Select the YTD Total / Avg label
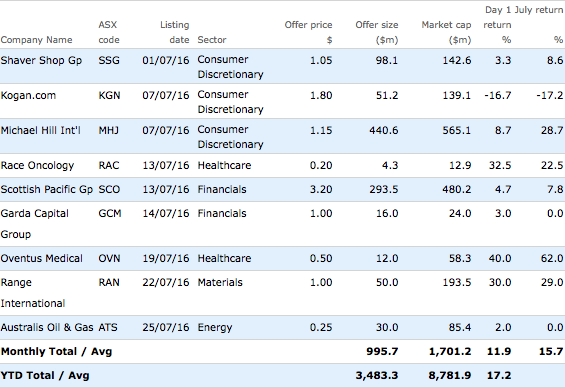This screenshot has height=388, width=565. click(x=45, y=375)
